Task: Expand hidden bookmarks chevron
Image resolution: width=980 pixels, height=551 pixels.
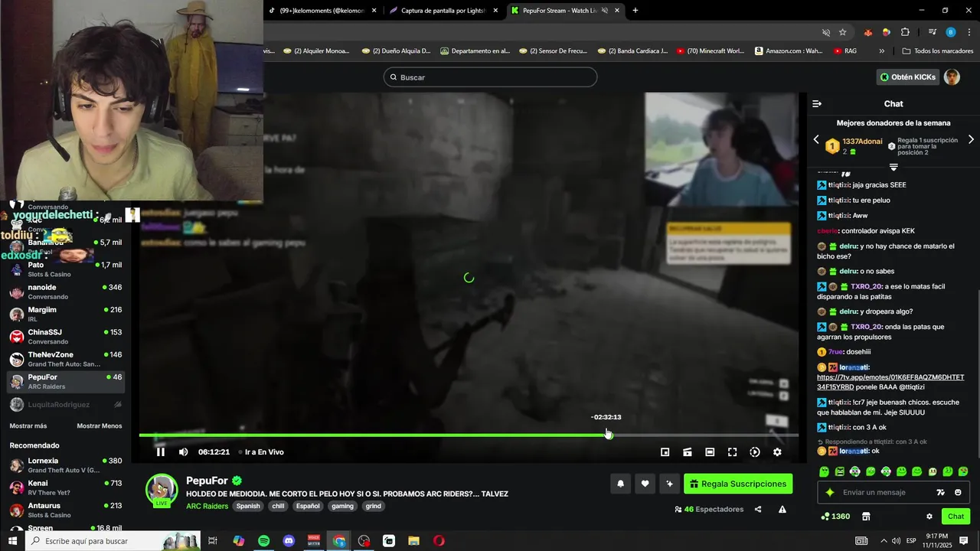Action: click(x=881, y=51)
